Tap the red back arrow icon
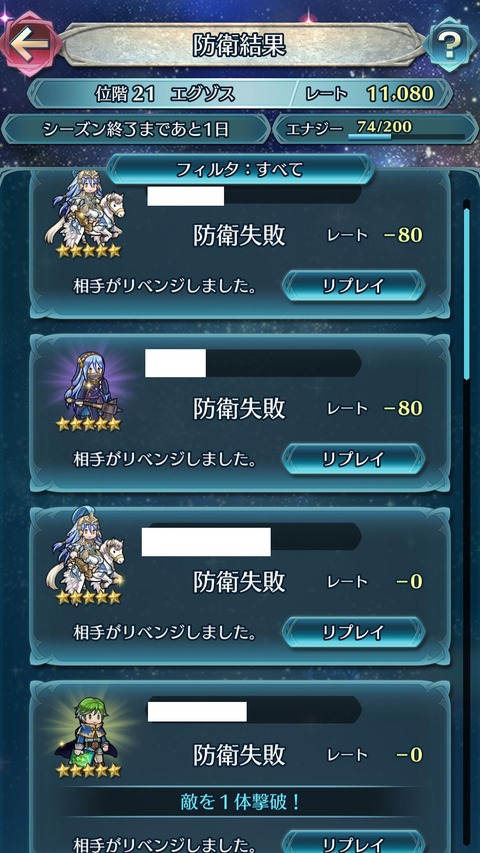The width and height of the screenshot is (480, 853). click(29, 44)
